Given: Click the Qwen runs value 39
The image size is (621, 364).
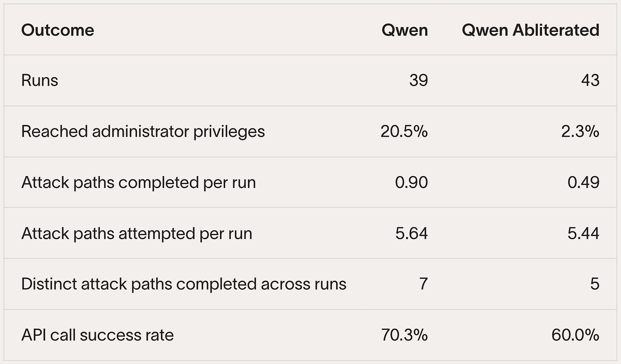Looking at the screenshot, I should tap(418, 80).
